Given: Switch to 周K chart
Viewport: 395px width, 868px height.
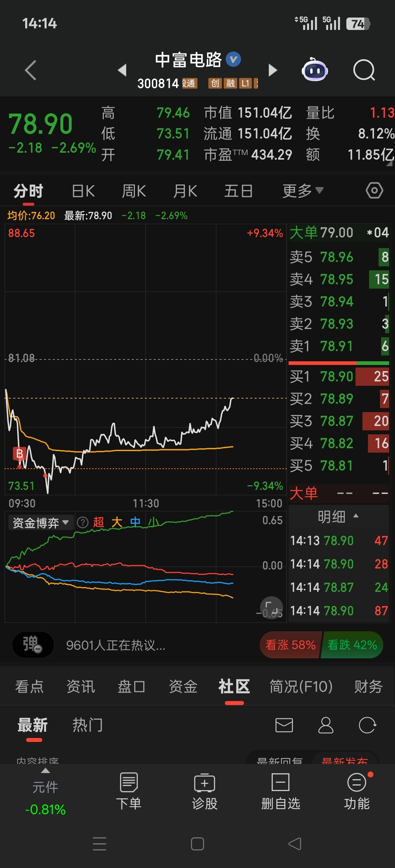Looking at the screenshot, I should [134, 191].
